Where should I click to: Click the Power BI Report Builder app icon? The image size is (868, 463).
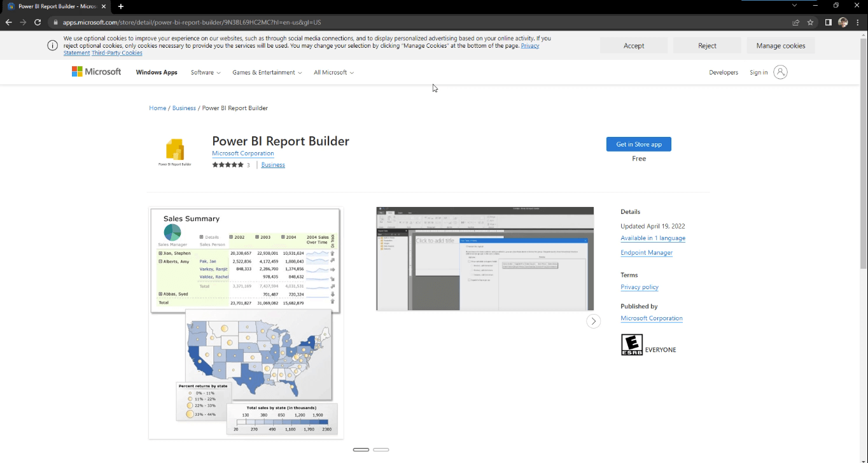[174, 152]
